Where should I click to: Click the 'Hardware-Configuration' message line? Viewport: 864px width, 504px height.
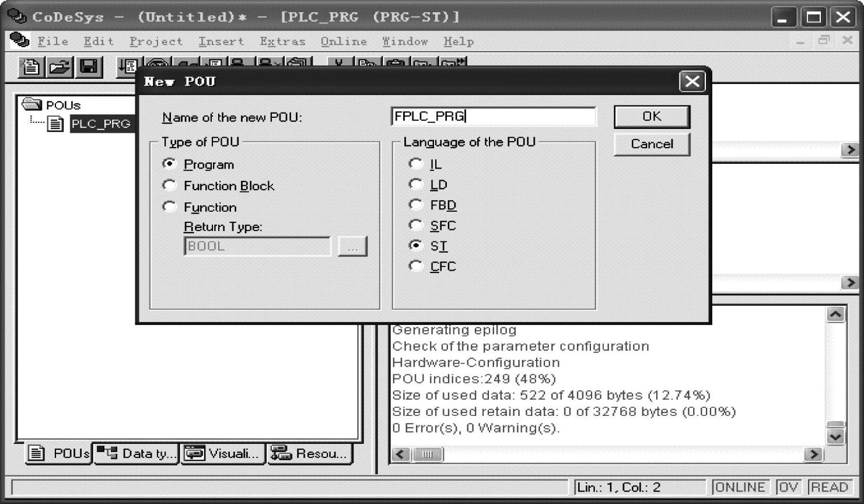(x=475, y=363)
